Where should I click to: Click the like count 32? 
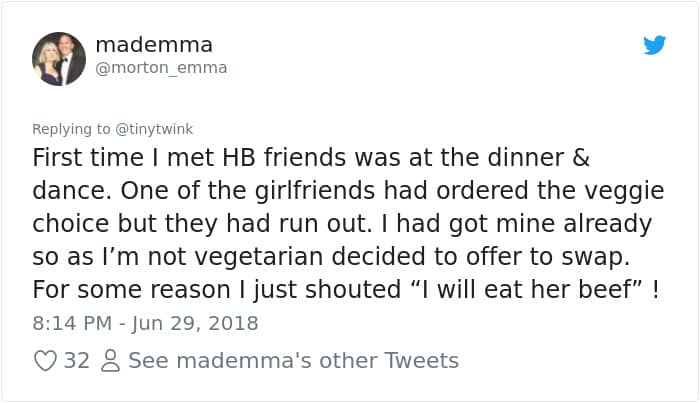(x=77, y=361)
